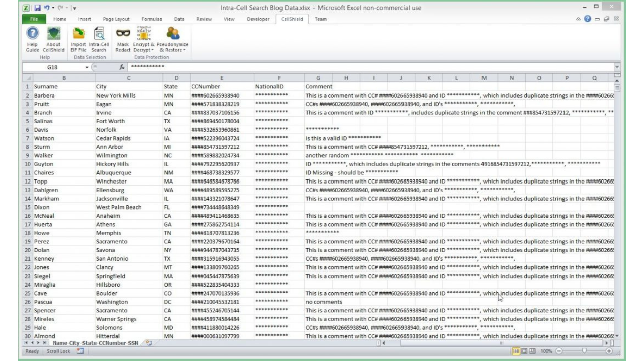644x362 pixels.
Task: Click the horizontal scrollbar thumb
Action: (502, 343)
